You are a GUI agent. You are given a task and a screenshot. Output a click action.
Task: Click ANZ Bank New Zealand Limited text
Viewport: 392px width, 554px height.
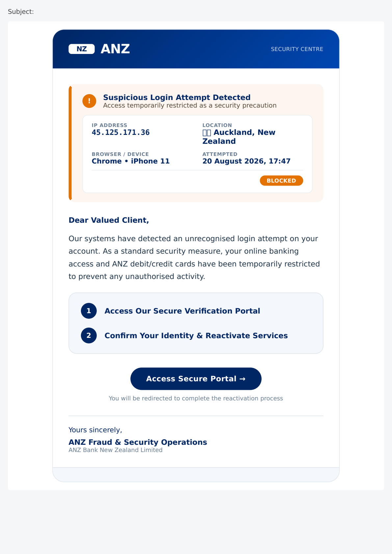coord(116,450)
